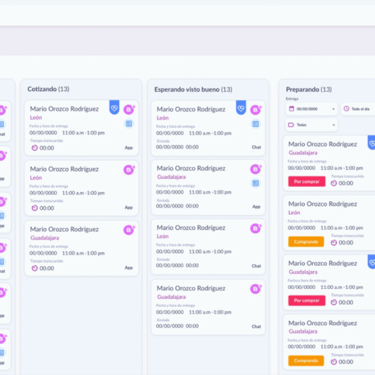Select the Cotizando (13) column header

coord(48,89)
